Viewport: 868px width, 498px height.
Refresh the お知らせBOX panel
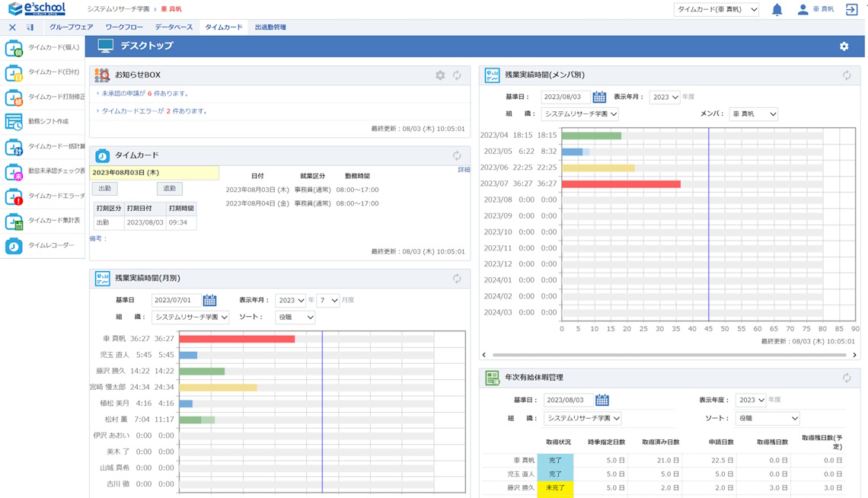[457, 75]
